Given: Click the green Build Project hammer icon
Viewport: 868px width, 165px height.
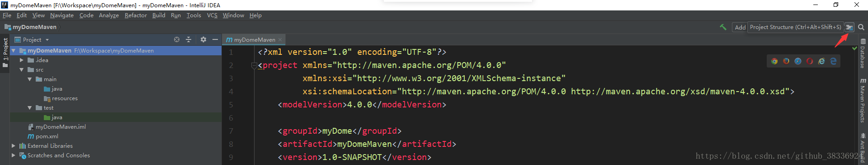Looking at the screenshot, I should (x=723, y=27).
